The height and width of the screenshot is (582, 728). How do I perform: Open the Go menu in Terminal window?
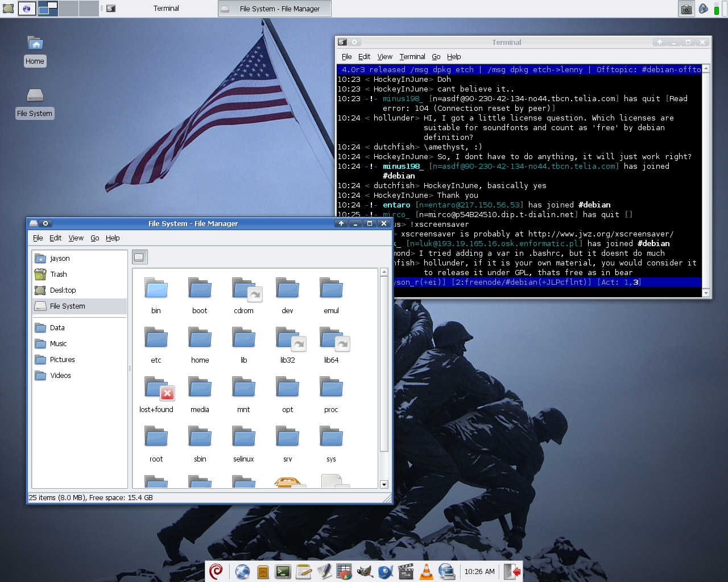tap(436, 57)
